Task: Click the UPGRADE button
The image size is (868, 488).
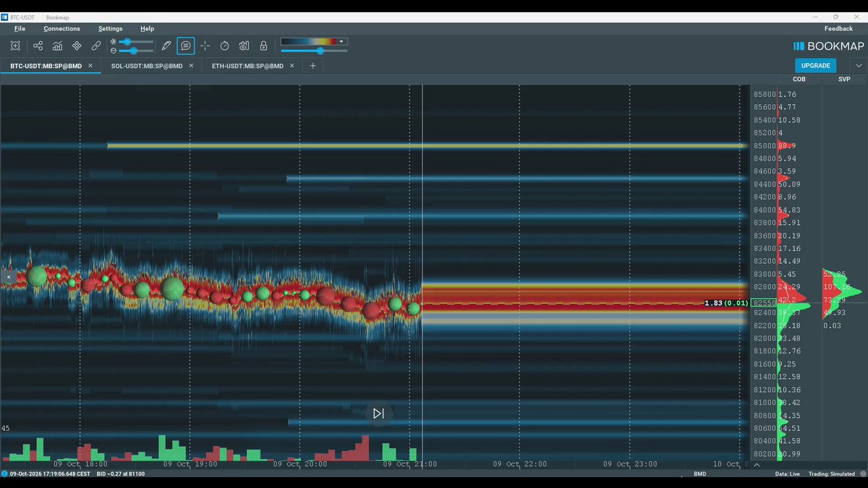Action: click(x=815, y=66)
